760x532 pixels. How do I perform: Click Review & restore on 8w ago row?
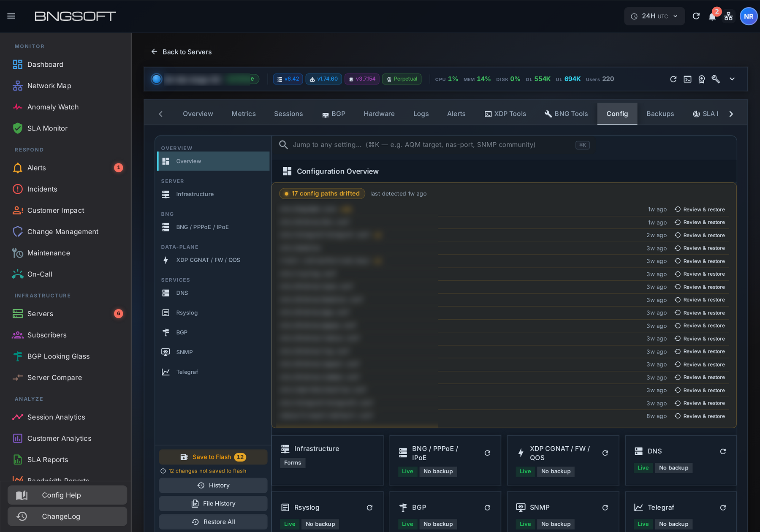700,416
